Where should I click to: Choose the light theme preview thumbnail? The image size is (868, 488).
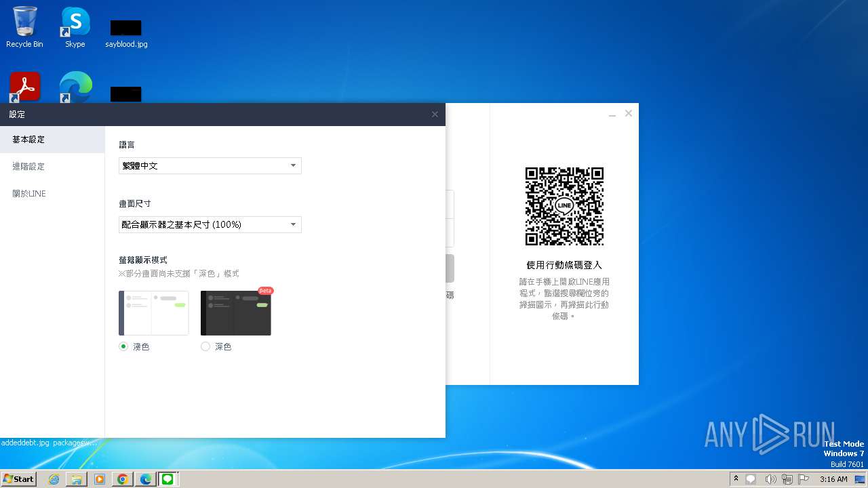(x=154, y=313)
